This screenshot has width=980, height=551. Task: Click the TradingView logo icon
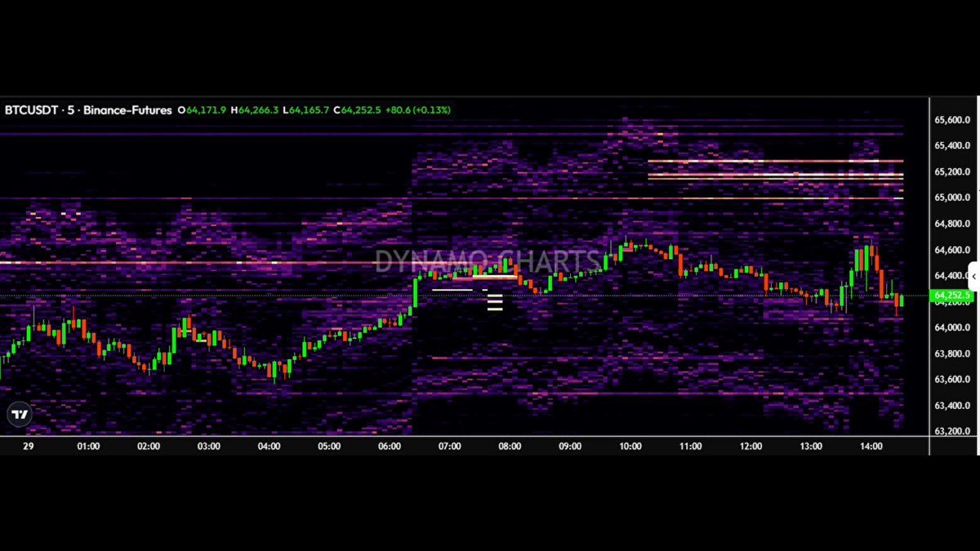[19, 415]
